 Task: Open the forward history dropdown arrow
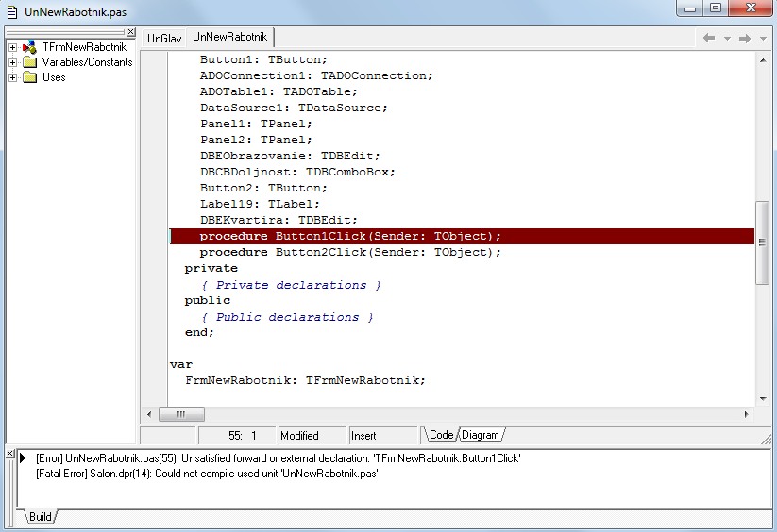[763, 39]
